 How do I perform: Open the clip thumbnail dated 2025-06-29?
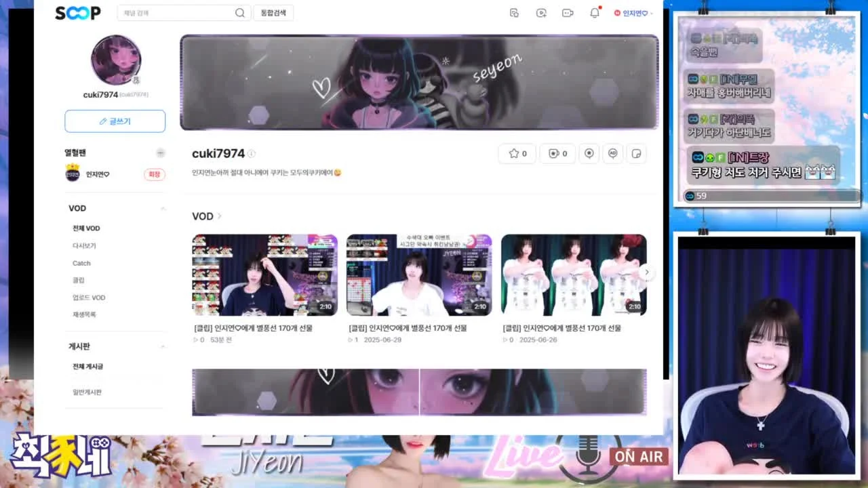[x=419, y=275]
